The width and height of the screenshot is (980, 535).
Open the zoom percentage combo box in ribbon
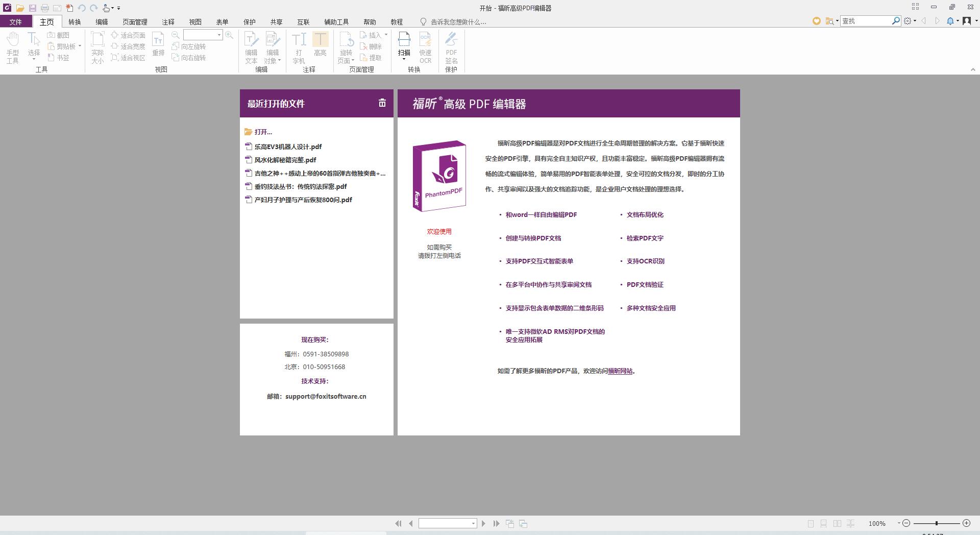[x=203, y=35]
